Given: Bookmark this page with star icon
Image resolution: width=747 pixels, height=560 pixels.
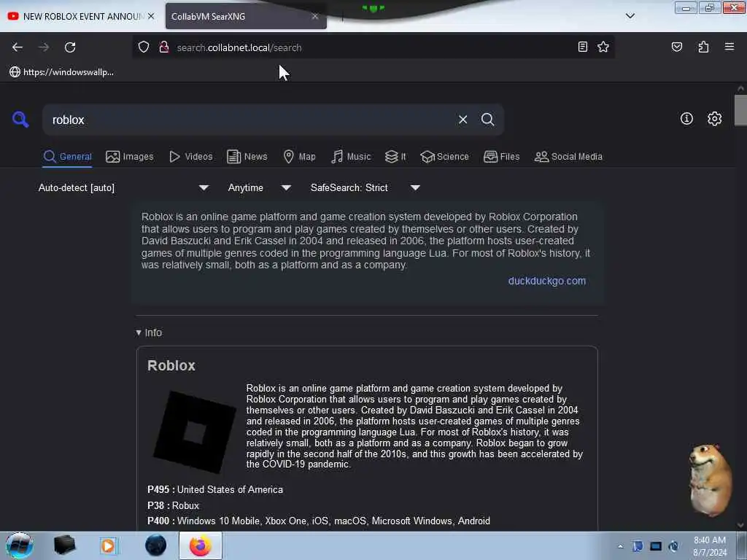Looking at the screenshot, I should (603, 47).
